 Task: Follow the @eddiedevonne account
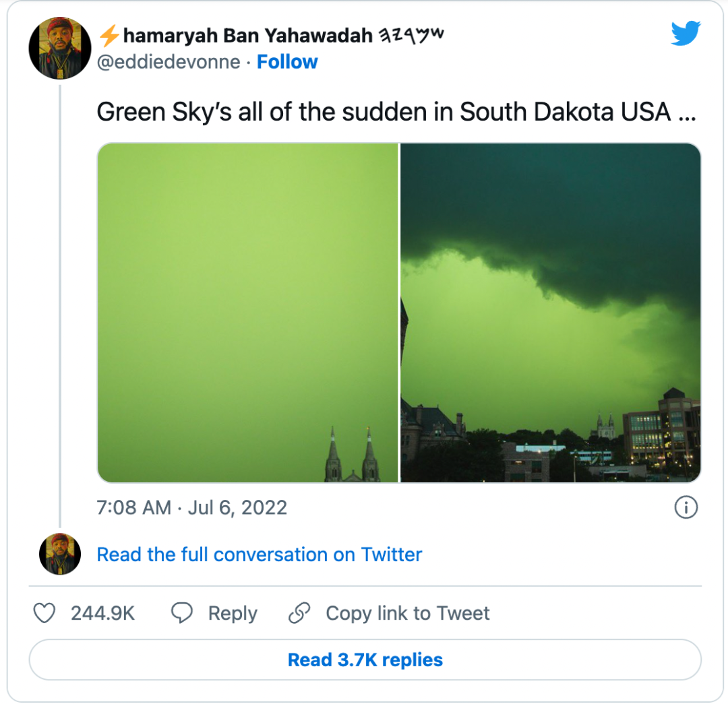coord(287,62)
